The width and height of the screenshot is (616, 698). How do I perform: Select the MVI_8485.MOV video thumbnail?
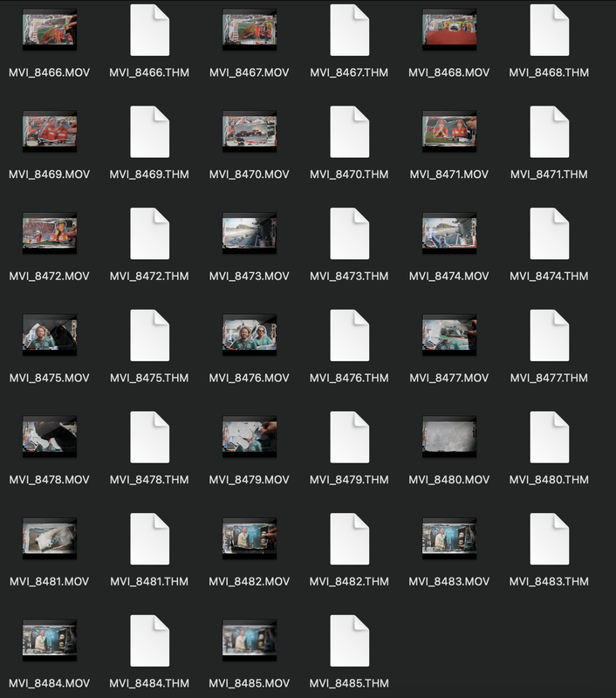(250, 640)
